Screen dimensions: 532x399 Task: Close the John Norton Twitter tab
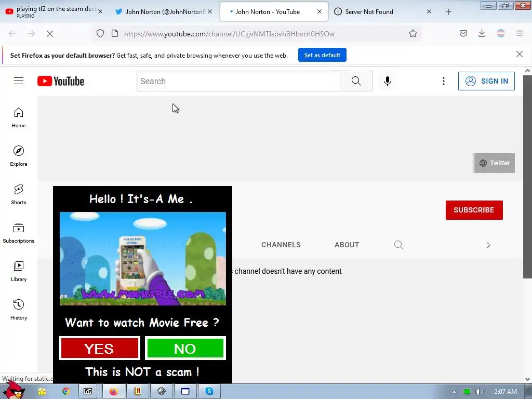point(210,12)
